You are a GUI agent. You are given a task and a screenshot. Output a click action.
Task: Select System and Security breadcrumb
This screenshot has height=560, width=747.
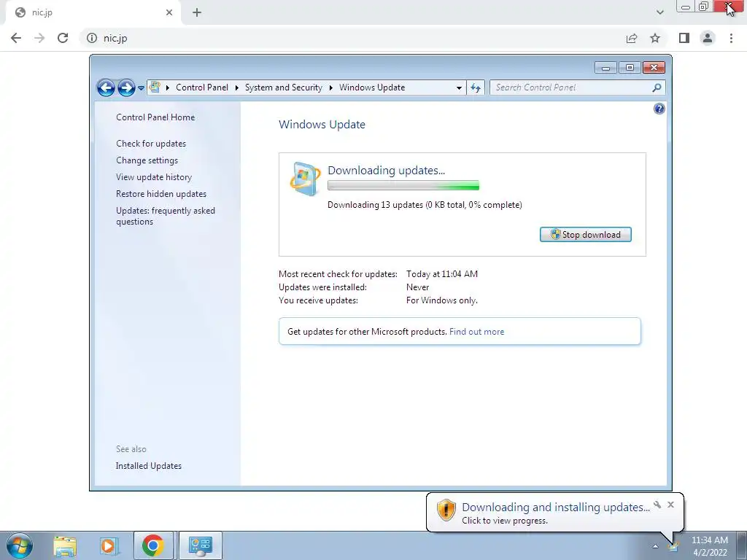(284, 87)
